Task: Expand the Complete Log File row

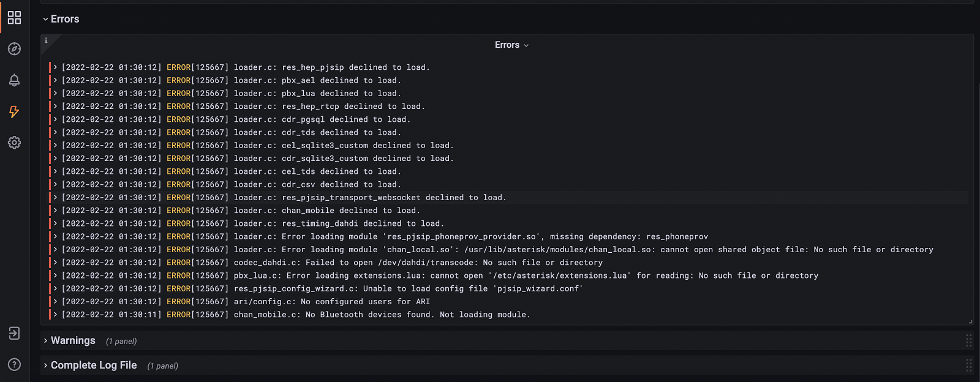Action: [x=93, y=365]
